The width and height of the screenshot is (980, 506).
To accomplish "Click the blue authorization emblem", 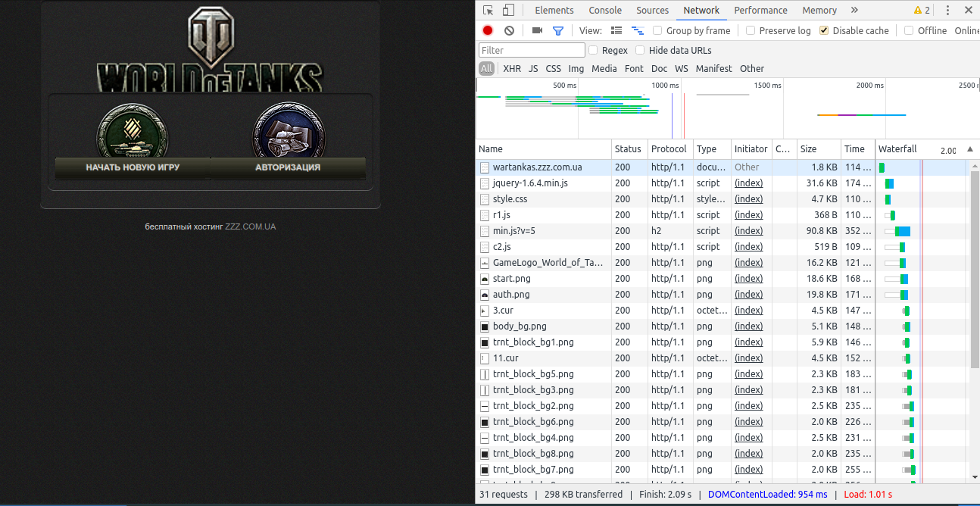I will (289, 130).
